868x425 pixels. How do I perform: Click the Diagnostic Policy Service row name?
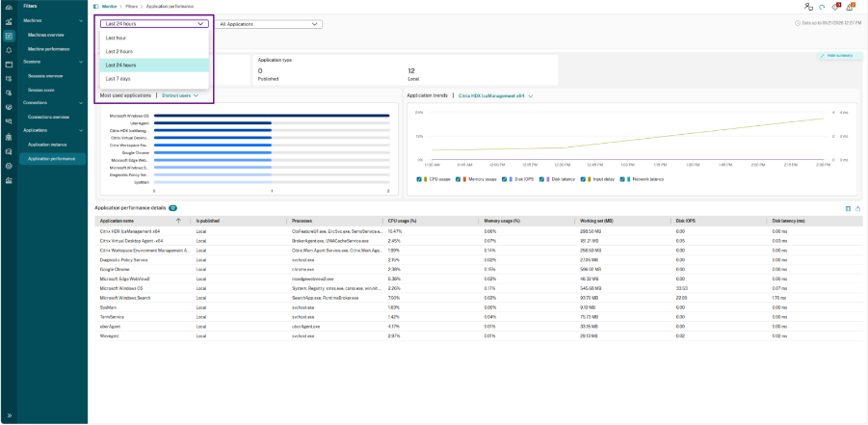click(x=123, y=259)
